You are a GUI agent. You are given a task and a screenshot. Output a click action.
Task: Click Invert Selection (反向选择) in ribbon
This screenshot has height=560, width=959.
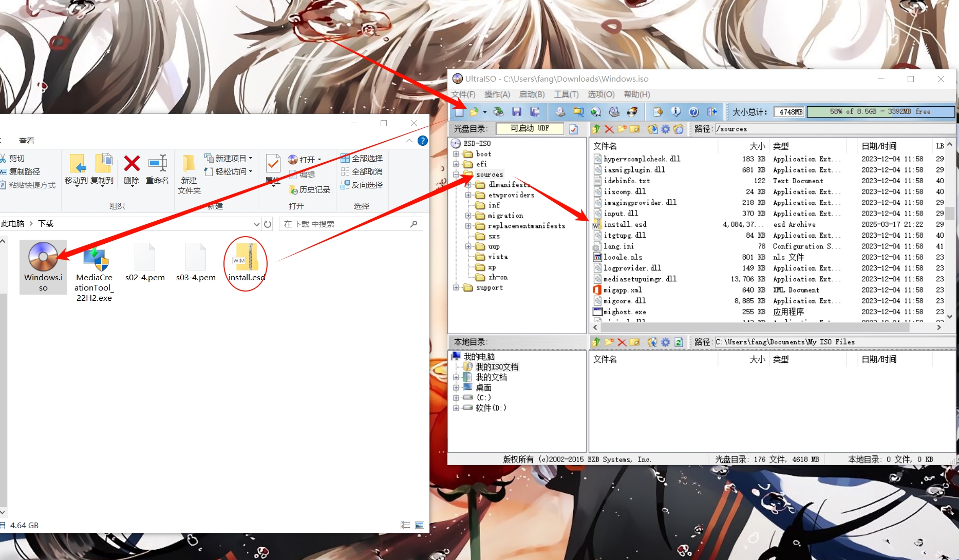click(x=362, y=185)
